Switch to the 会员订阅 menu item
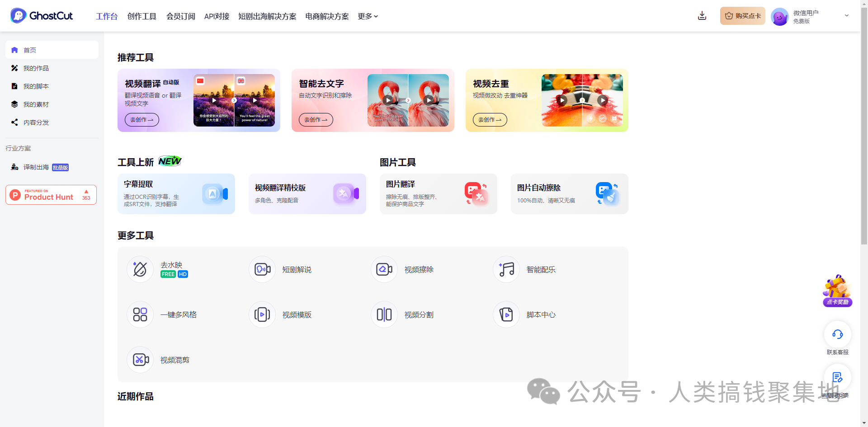Viewport: 868px width, 427px height. tap(179, 16)
